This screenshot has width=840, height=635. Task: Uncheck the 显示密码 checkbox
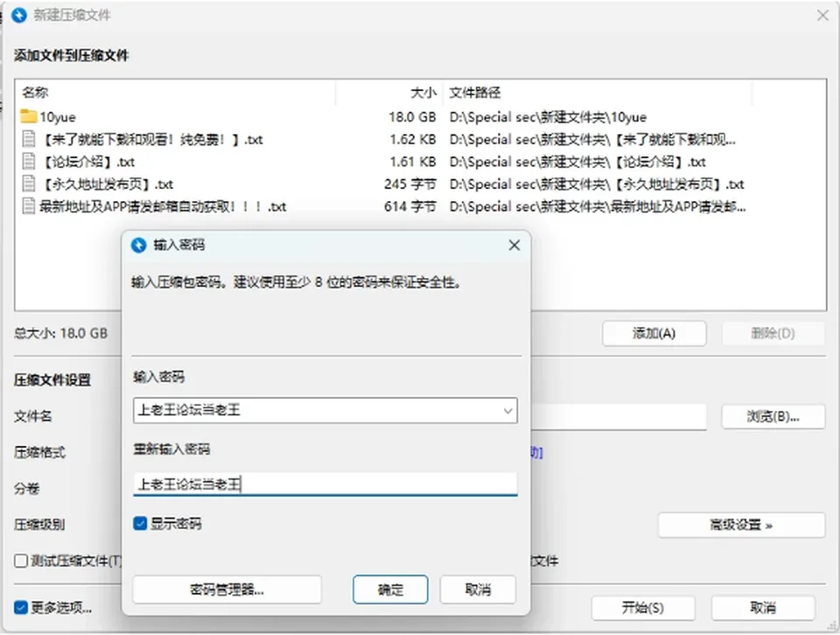pyautogui.click(x=140, y=524)
